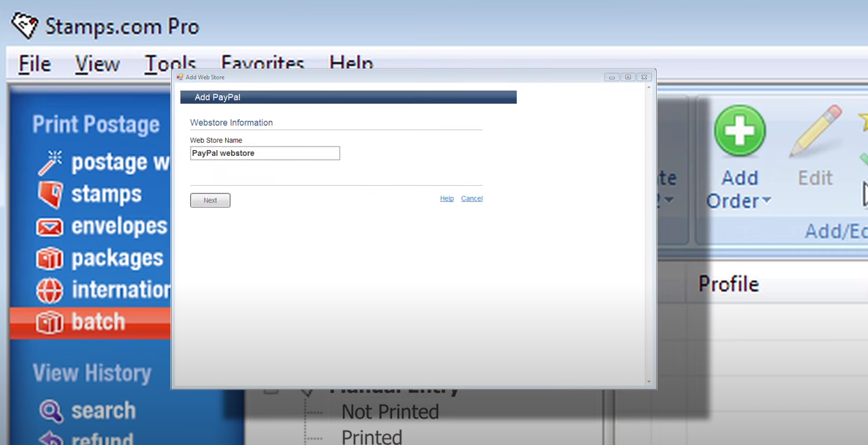Screen dimensions: 868x445
Task: Click the green Add Order plus icon
Action: click(739, 131)
